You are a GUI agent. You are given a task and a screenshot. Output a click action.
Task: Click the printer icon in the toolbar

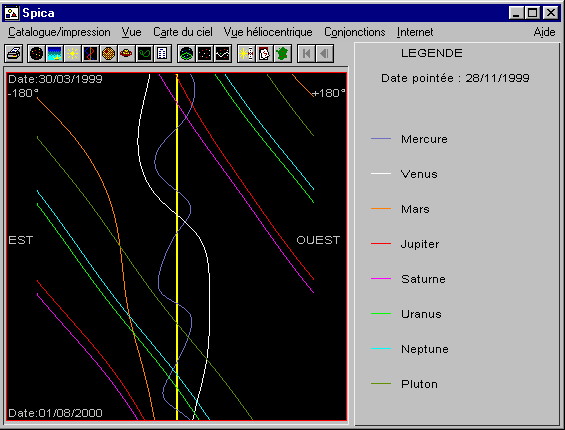click(x=14, y=54)
